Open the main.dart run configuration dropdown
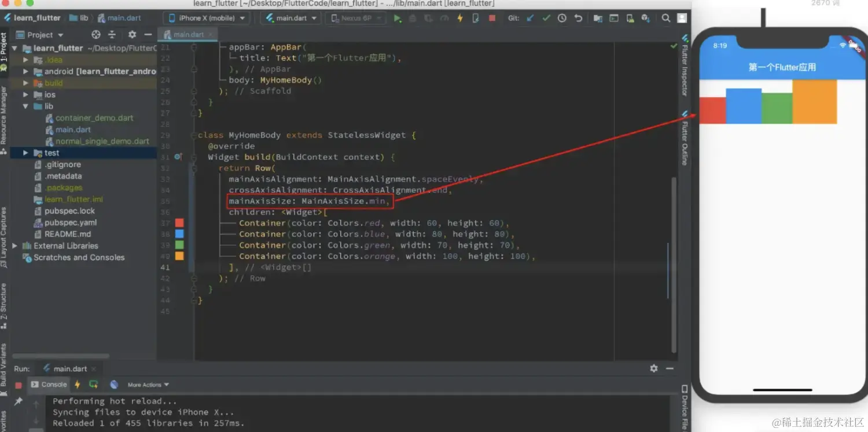Image resolution: width=868 pixels, height=432 pixels. point(291,19)
